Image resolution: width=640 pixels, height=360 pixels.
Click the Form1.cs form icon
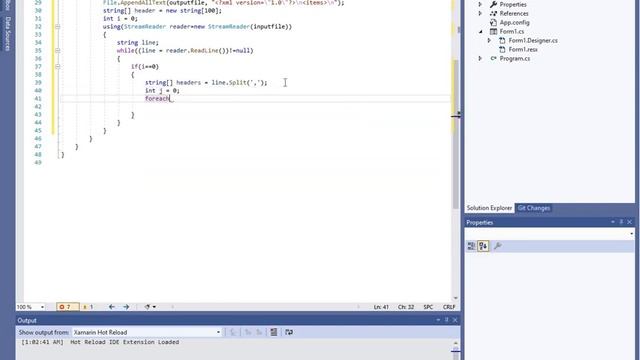coord(493,31)
